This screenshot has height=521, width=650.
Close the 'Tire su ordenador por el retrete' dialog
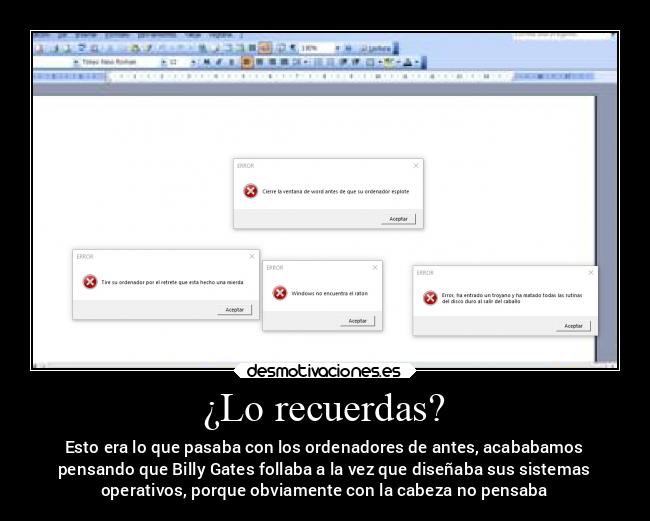(252, 256)
